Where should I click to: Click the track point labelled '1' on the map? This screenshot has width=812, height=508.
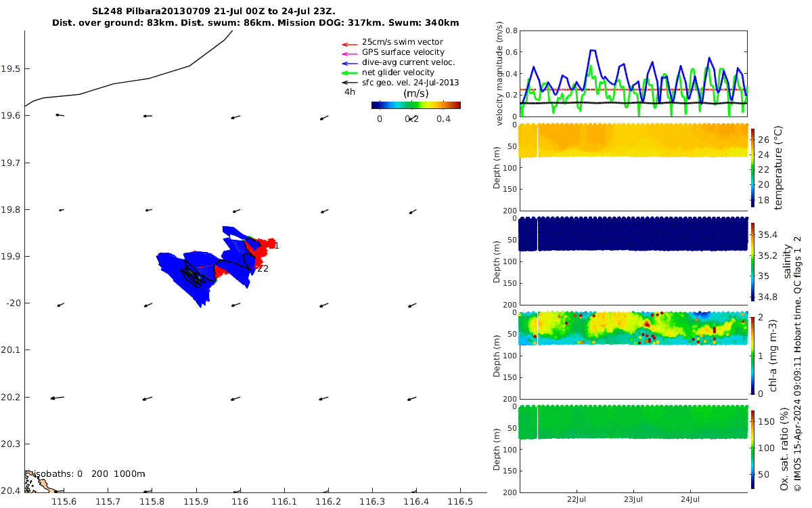(x=277, y=245)
